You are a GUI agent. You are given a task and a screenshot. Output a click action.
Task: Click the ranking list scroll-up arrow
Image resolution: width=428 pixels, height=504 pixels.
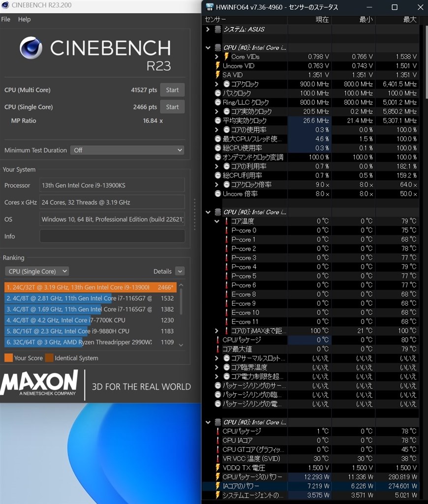click(x=181, y=285)
